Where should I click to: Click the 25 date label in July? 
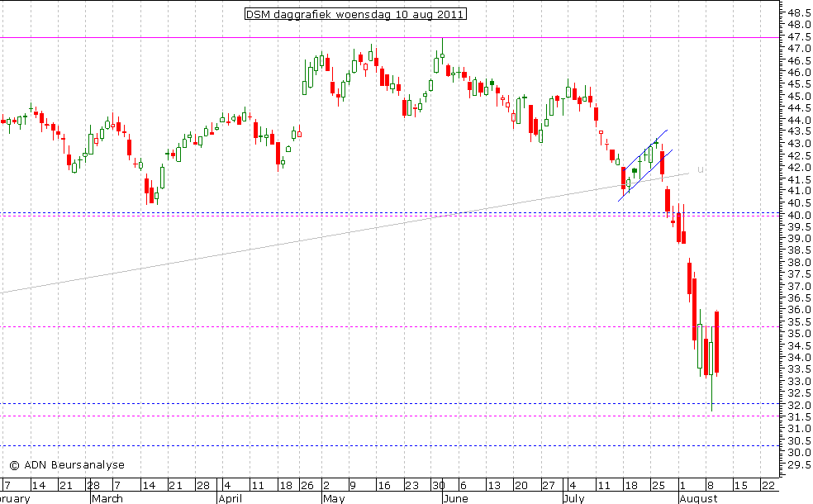click(658, 486)
